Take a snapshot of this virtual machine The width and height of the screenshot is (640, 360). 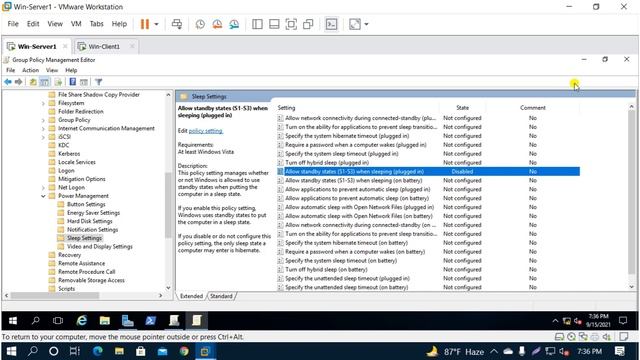tap(200, 24)
